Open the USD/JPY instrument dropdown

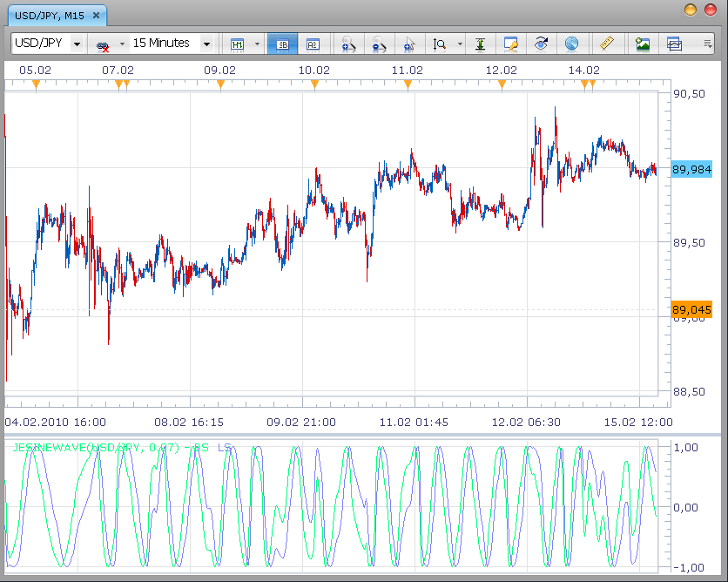click(x=78, y=44)
